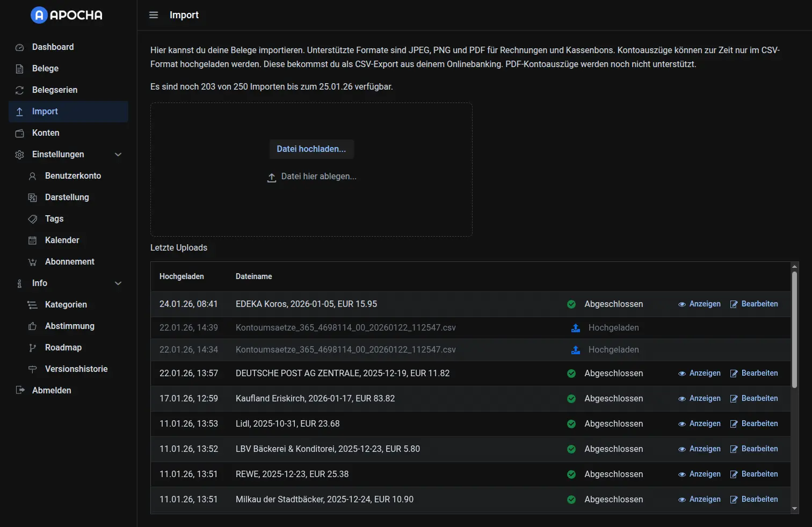812x527 pixels.
Task: Open the hamburger menu next to Import
Action: click(x=154, y=15)
